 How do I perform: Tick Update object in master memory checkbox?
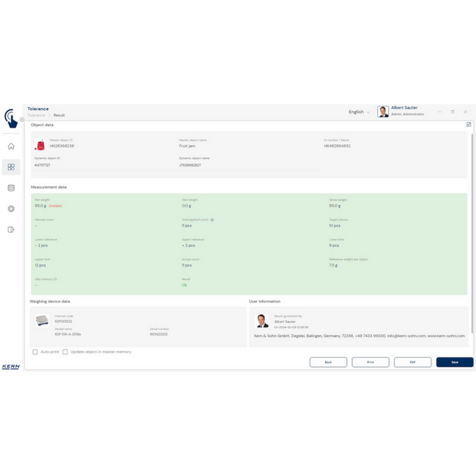[65, 352]
